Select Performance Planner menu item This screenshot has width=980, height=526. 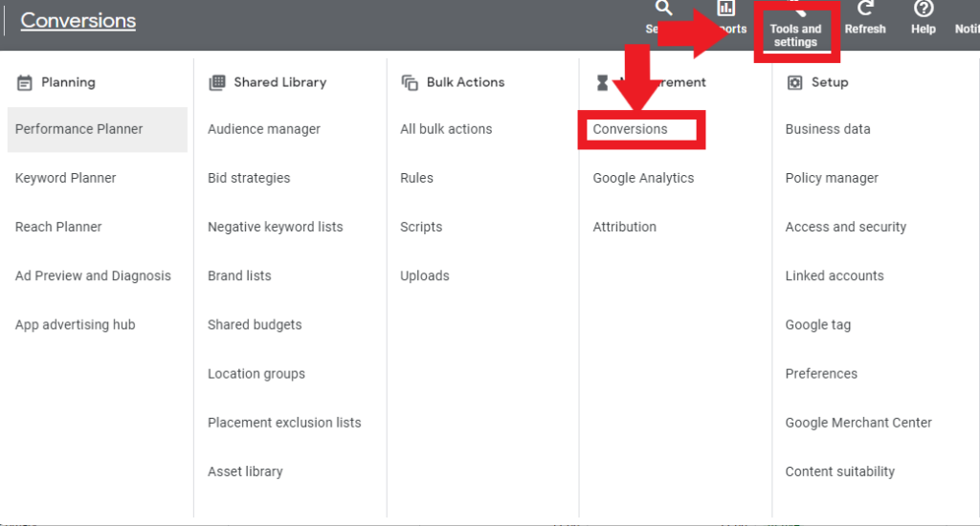[79, 129]
